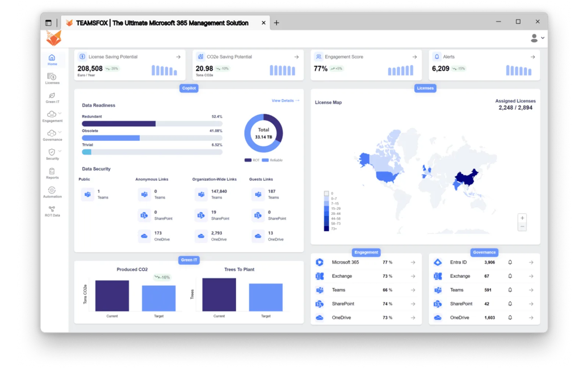The height and width of the screenshot is (368, 588).
Task: Open Entra ID governance details arrow
Action: click(x=531, y=262)
